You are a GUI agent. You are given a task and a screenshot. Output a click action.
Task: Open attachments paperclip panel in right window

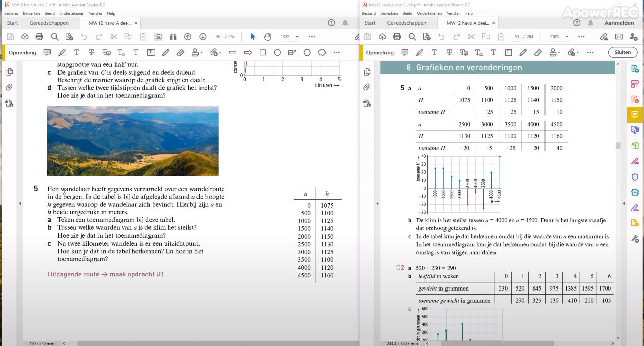(367, 87)
